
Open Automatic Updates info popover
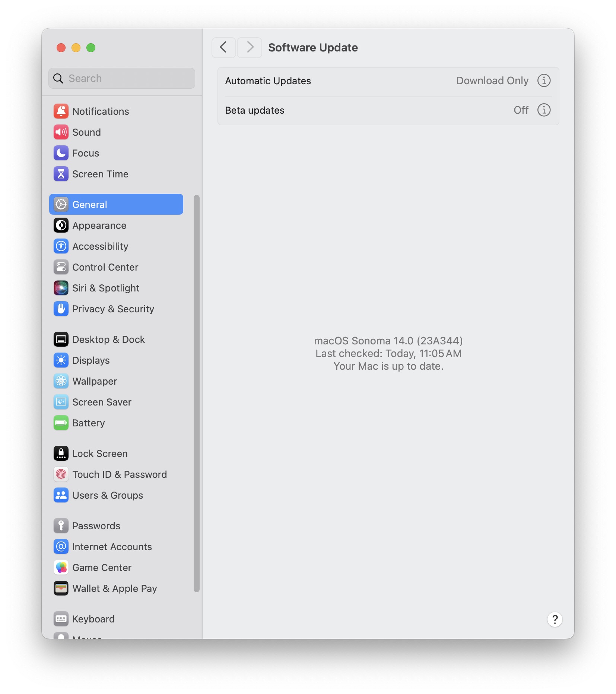point(544,81)
